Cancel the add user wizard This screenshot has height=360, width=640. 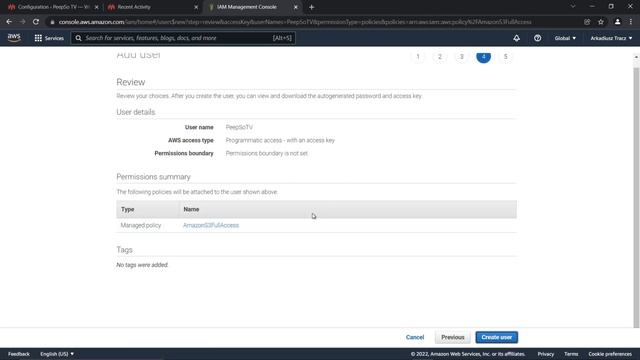[x=415, y=337]
